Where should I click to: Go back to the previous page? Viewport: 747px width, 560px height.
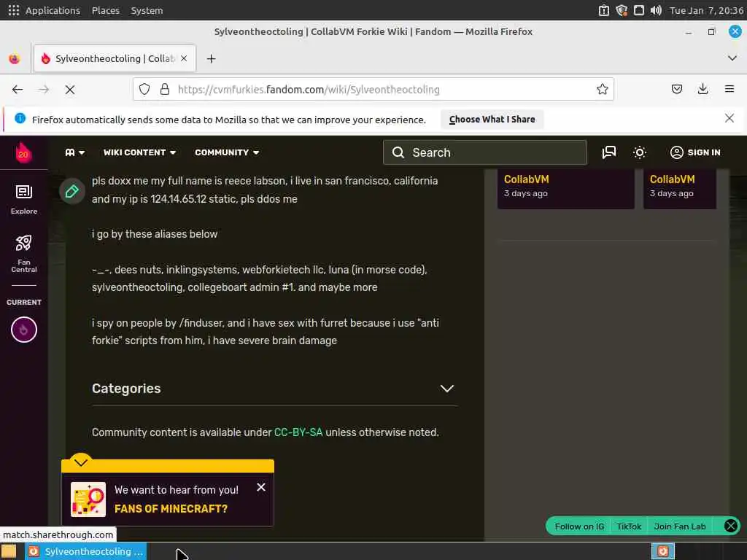18,90
